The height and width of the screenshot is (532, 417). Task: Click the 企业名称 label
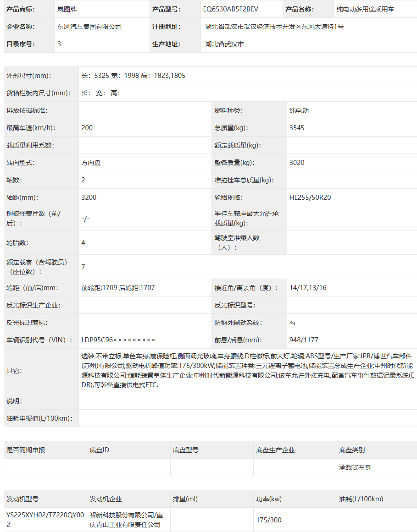pos(20,27)
